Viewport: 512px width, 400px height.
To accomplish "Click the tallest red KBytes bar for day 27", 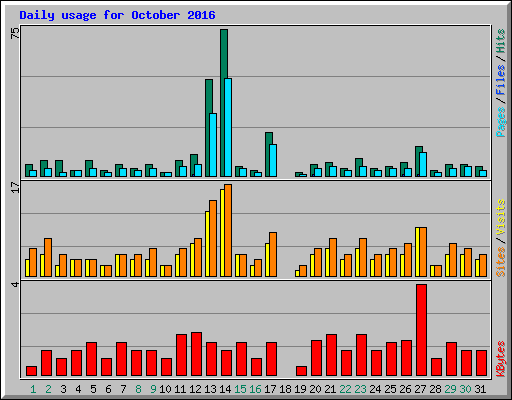I will click(x=422, y=330).
